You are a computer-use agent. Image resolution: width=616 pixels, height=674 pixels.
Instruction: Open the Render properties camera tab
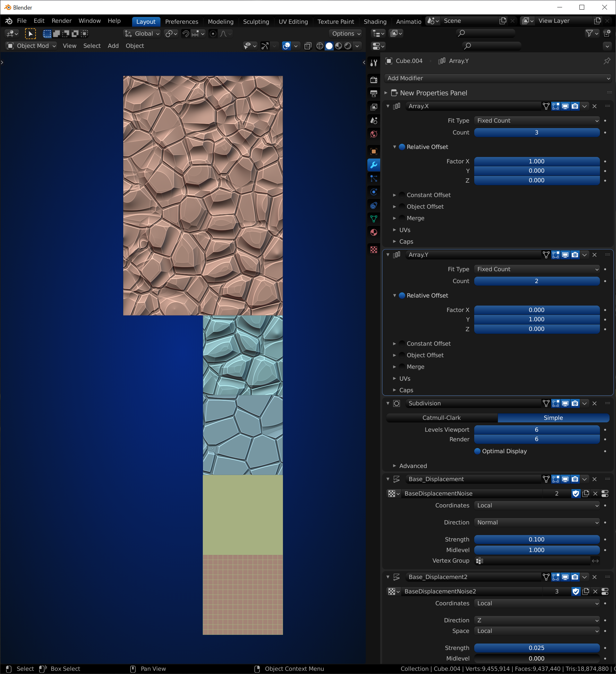tap(374, 80)
